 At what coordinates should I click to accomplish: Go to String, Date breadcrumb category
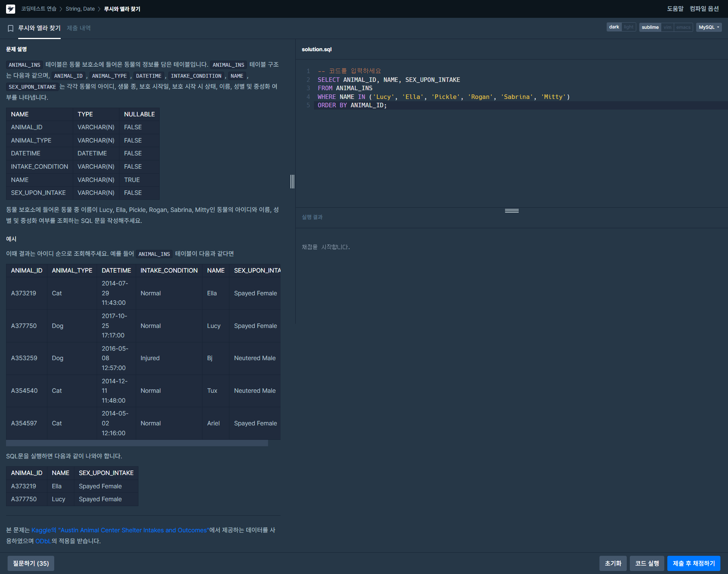click(80, 9)
